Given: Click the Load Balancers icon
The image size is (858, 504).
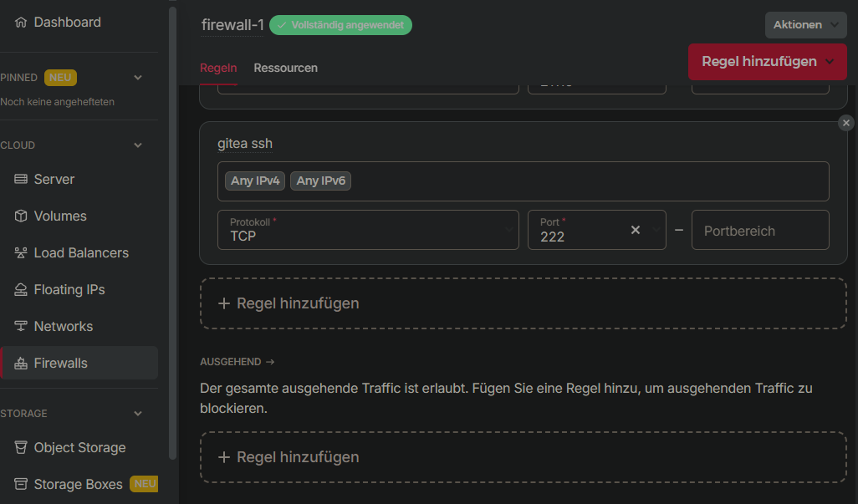Looking at the screenshot, I should point(21,253).
